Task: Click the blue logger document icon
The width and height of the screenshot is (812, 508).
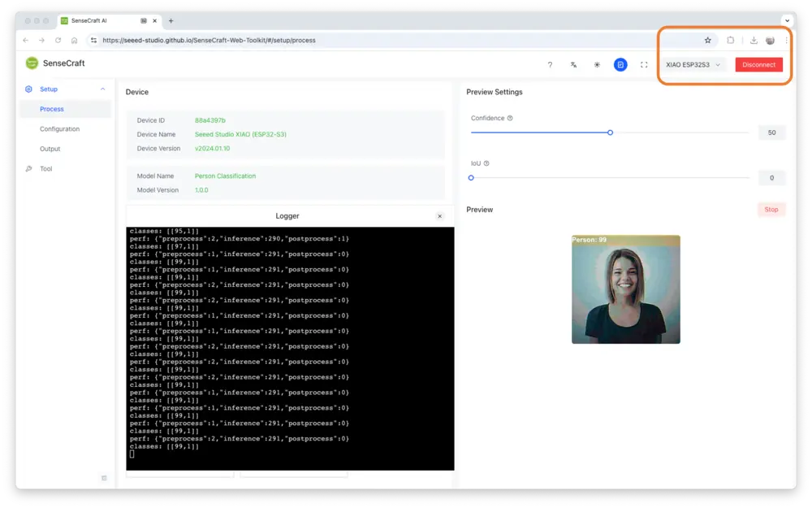Action: pos(620,64)
